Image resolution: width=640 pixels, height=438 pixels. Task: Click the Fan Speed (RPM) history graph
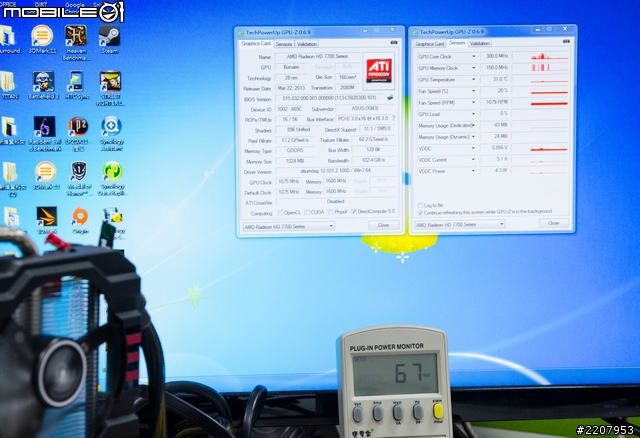tap(541, 102)
